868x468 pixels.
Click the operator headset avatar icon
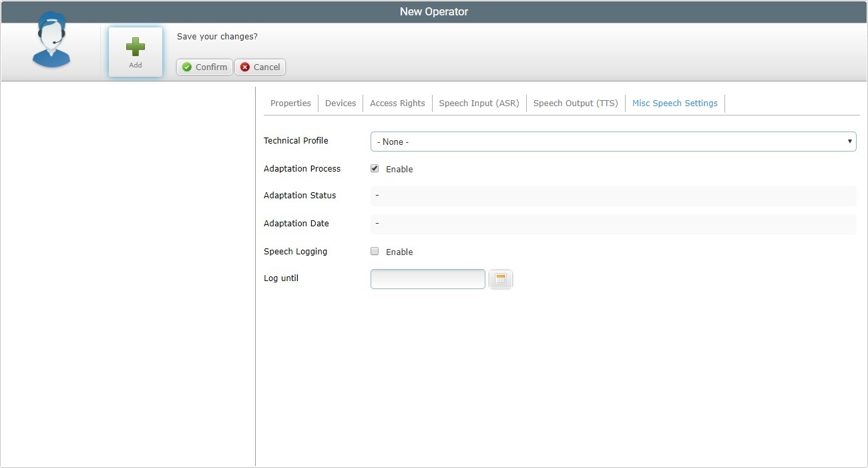coord(51,41)
